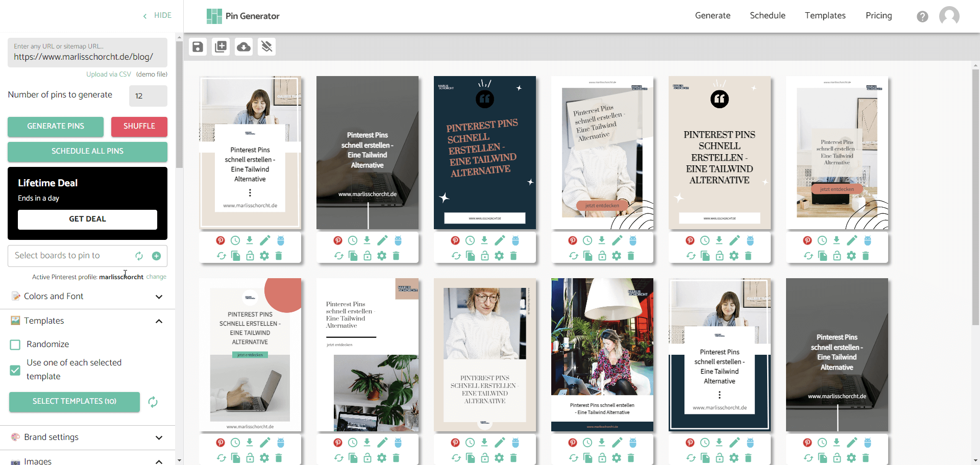Edit the navy third top-row pin with pencil
The height and width of the screenshot is (465, 980).
click(500, 240)
